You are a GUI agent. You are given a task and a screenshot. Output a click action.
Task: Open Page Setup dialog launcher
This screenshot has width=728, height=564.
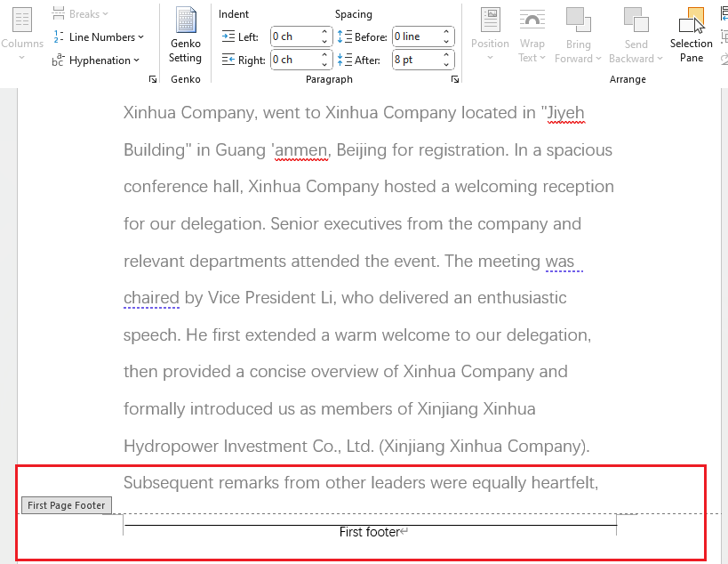[153, 79]
